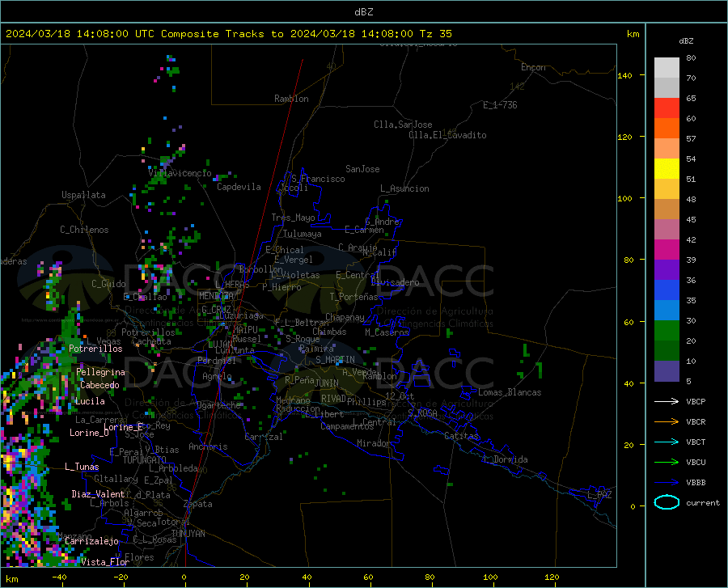Click the dBZ title in top bar

(x=363, y=12)
